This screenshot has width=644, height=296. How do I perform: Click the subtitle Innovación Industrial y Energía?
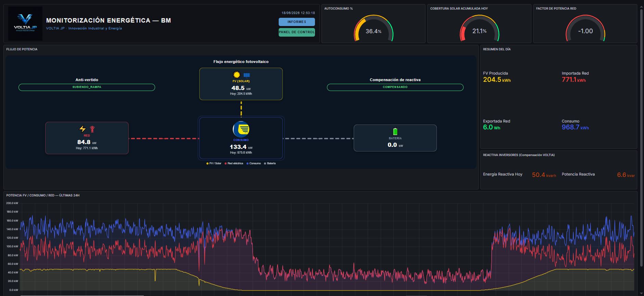pos(95,28)
